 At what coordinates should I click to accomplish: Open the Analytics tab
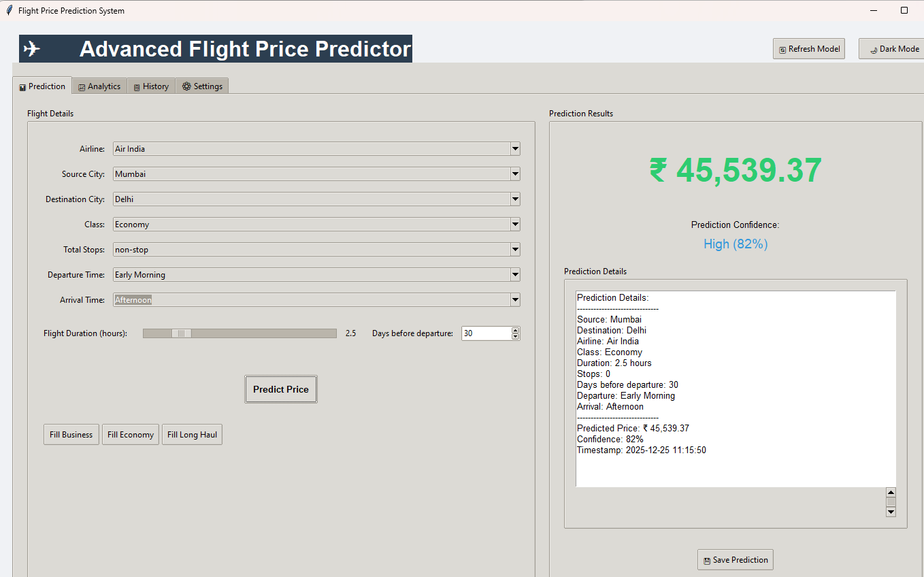coord(99,86)
